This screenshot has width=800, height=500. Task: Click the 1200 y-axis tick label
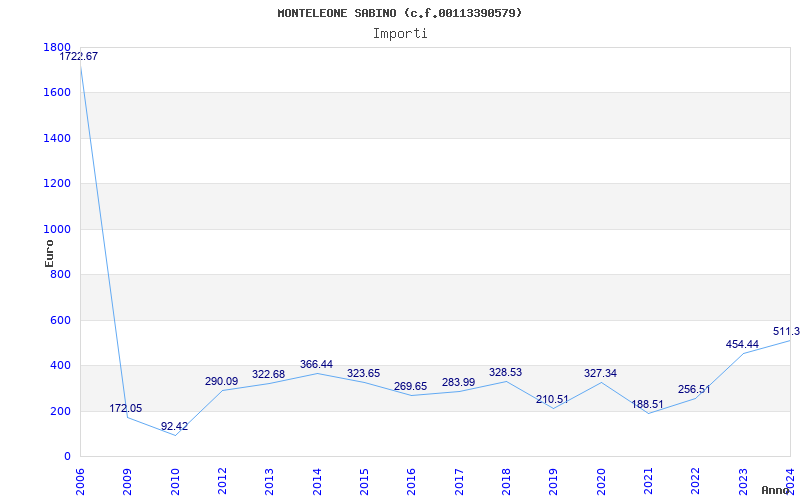57,184
